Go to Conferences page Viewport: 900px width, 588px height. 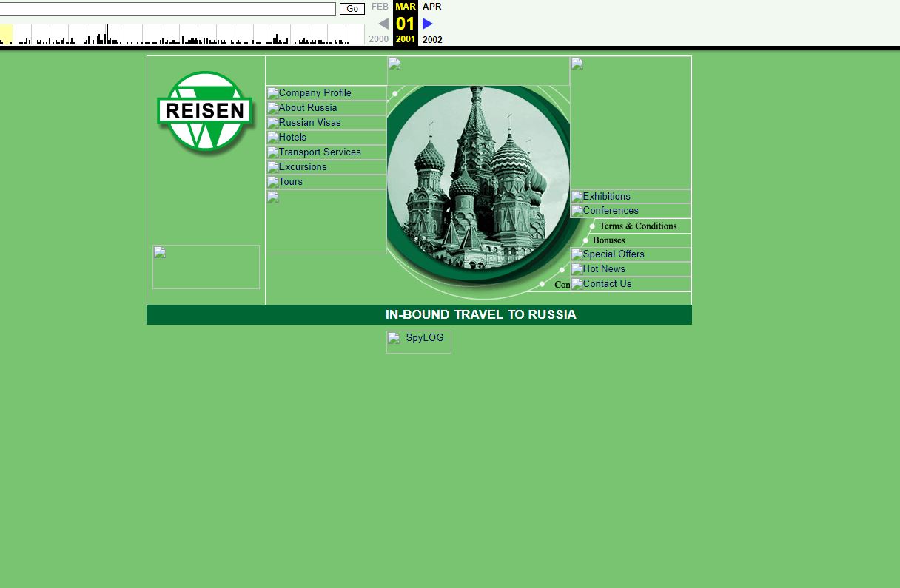tap(610, 211)
